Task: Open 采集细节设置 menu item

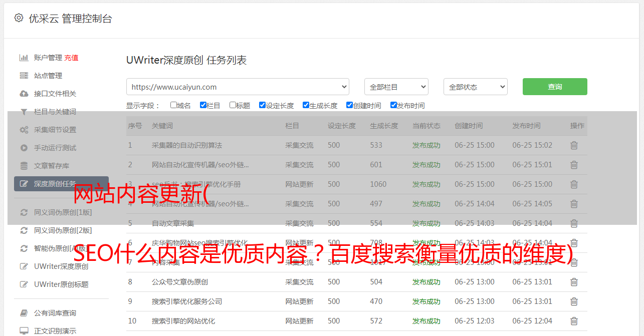Action: 55,130
